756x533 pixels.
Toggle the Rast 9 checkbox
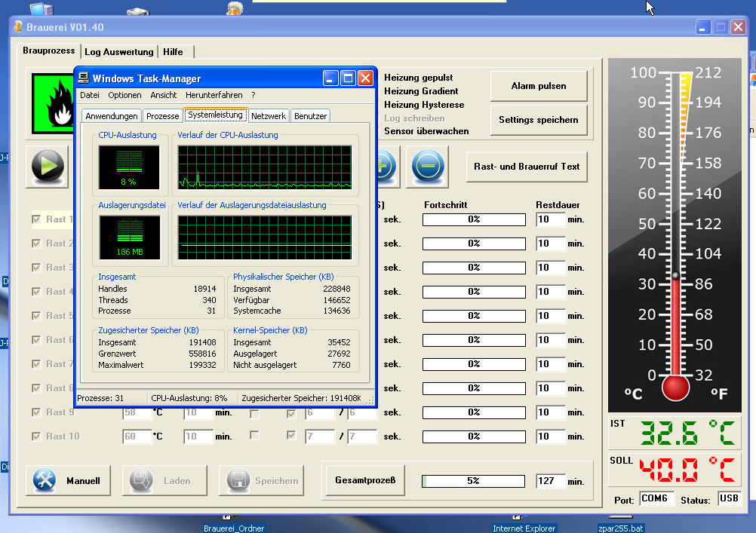36,412
